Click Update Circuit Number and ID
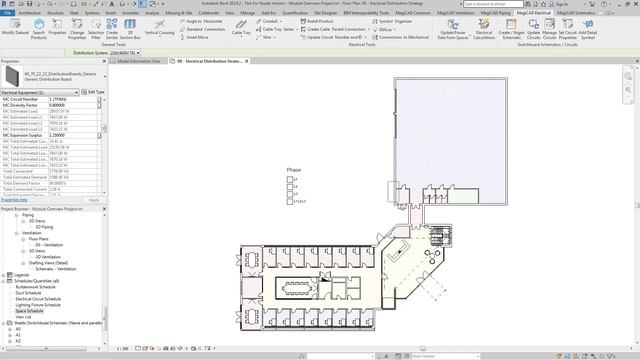This screenshot has width=640, height=360. pyautogui.click(x=333, y=37)
